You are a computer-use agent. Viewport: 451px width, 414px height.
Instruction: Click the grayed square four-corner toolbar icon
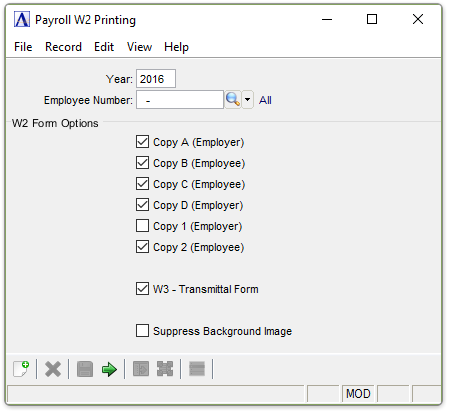coord(165,369)
